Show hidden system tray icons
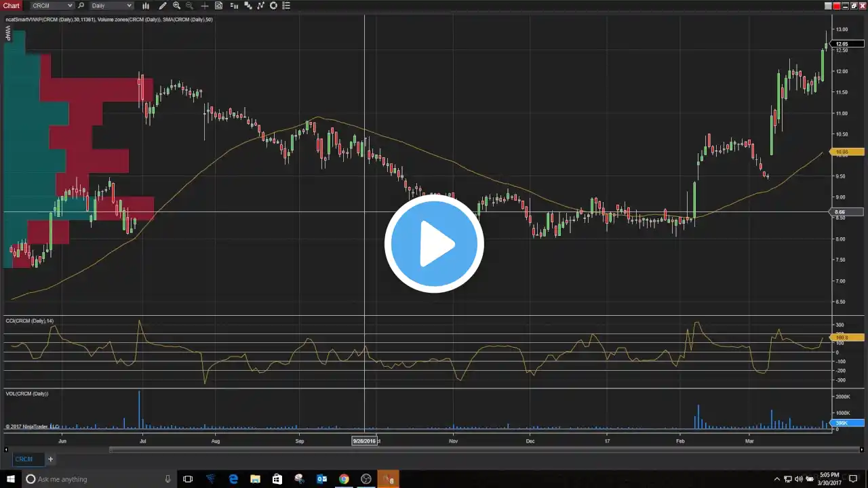Screen dimensions: 868x488 777,479
